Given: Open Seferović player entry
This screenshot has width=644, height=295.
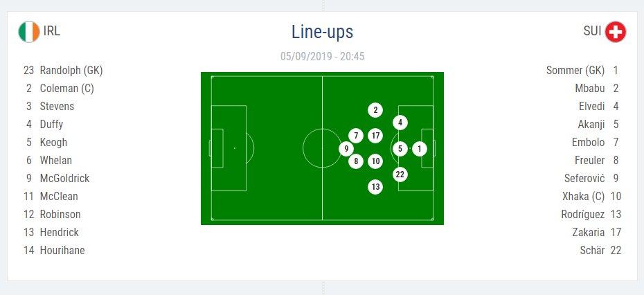Looking at the screenshot, I should (x=584, y=178).
